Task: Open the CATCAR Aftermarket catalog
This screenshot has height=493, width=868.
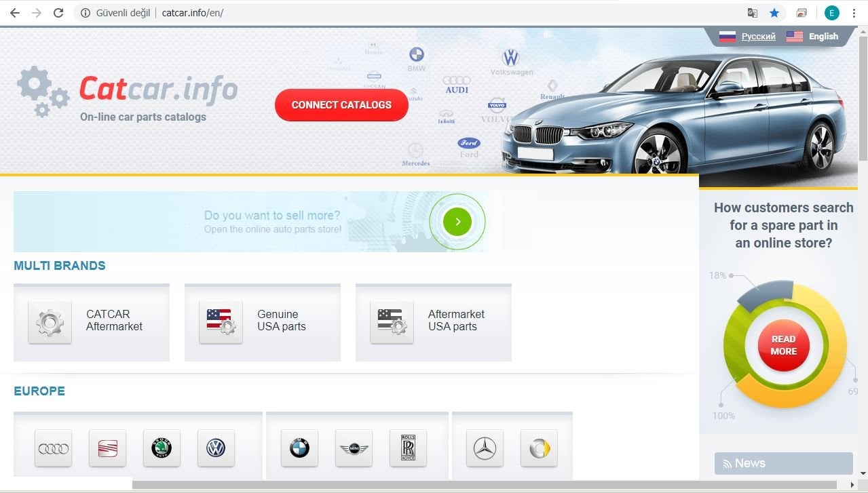Action: tap(92, 322)
